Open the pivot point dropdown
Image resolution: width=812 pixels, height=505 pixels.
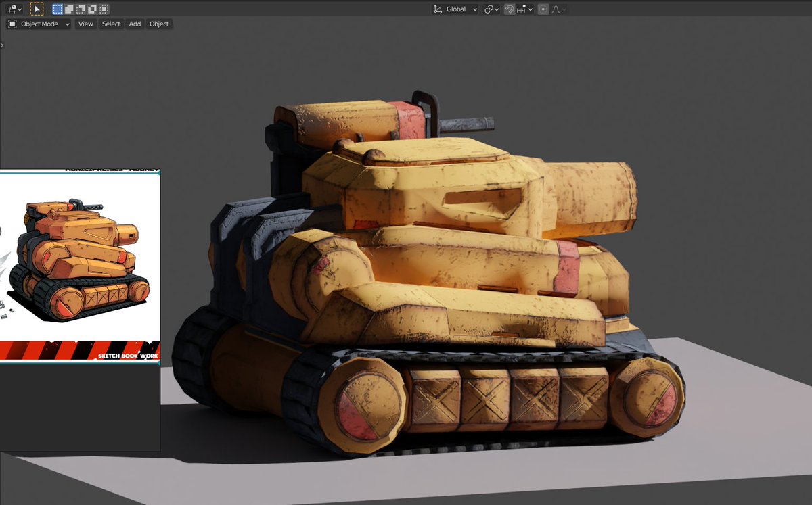click(x=491, y=9)
